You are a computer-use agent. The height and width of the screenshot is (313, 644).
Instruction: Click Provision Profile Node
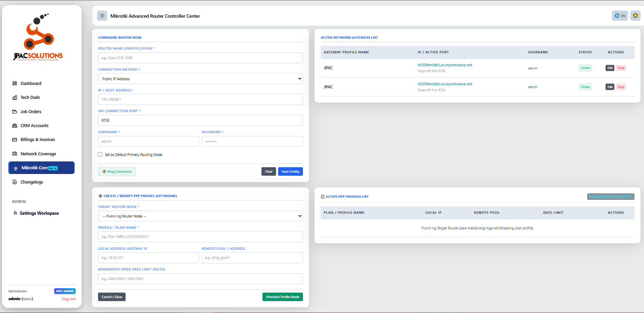coord(283,297)
